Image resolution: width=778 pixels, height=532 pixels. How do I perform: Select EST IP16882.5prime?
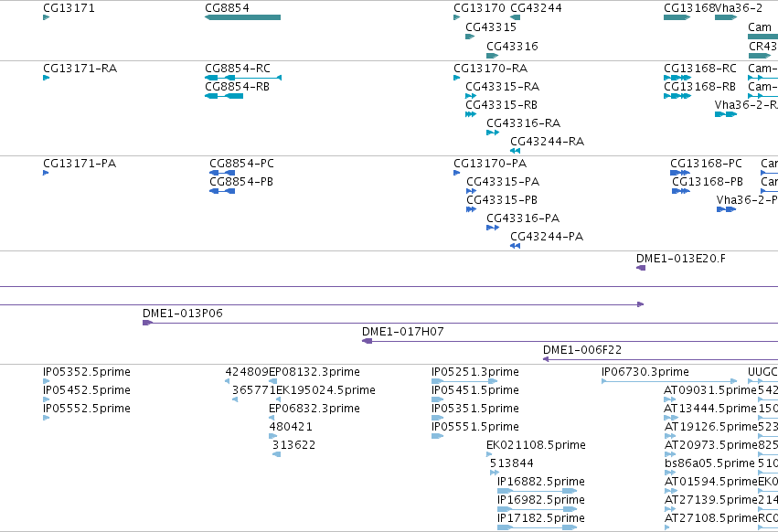pos(541,482)
